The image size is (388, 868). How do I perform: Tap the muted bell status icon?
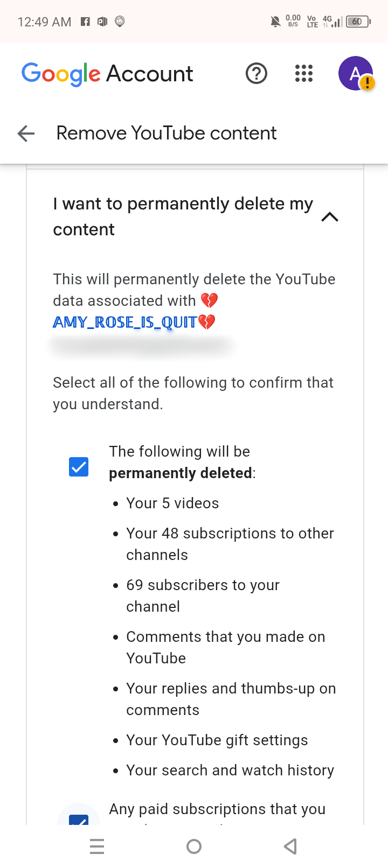[275, 22]
